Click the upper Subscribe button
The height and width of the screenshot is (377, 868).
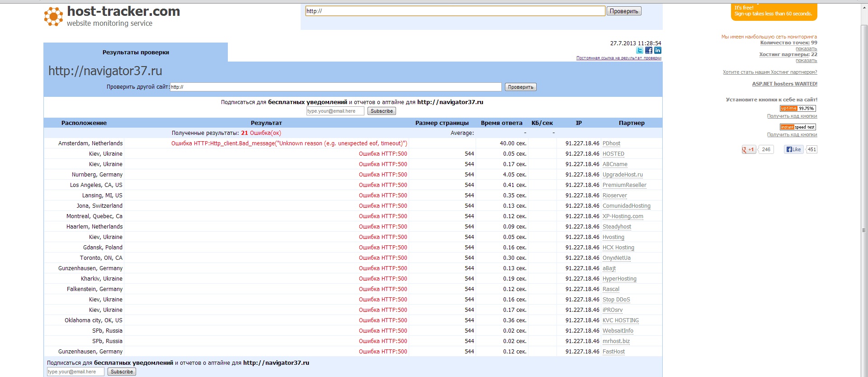[x=382, y=111]
